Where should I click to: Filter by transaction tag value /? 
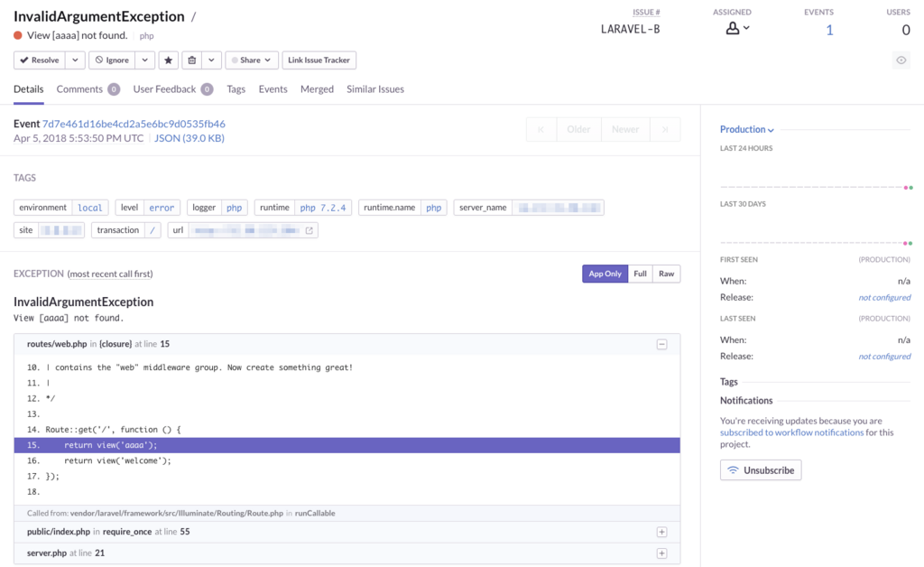(x=152, y=230)
